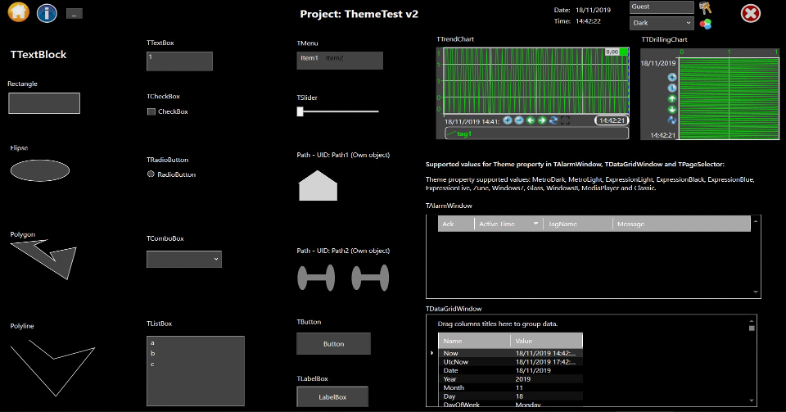Screen dimensions: 786x412
Task: Expand the TComboBox dropdown
Action: pyautogui.click(x=184, y=259)
